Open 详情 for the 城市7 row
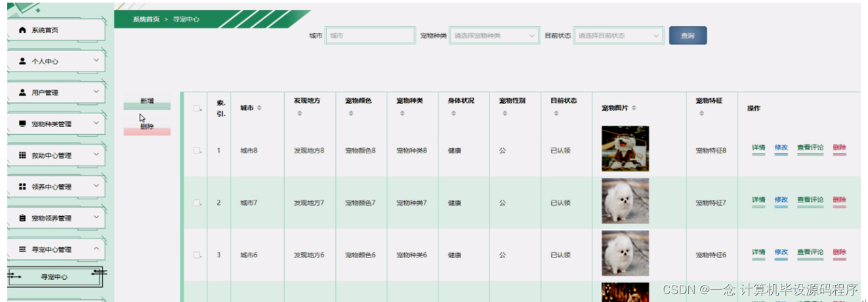 point(758,200)
